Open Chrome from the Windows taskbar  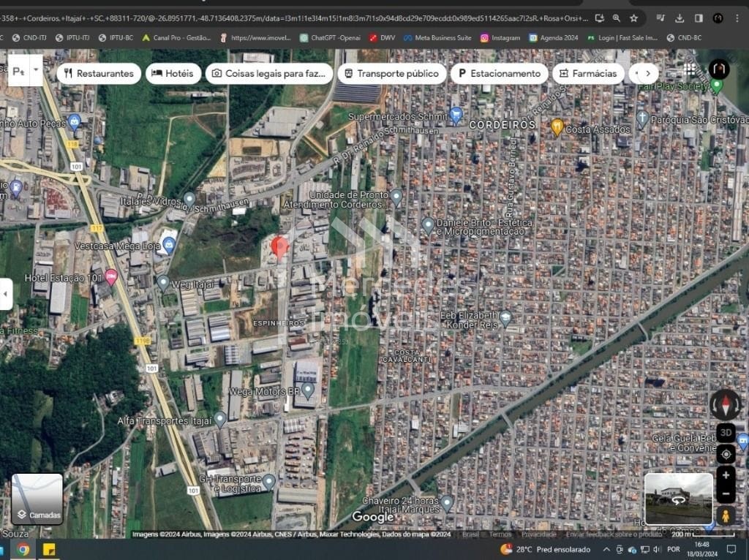click(x=23, y=550)
